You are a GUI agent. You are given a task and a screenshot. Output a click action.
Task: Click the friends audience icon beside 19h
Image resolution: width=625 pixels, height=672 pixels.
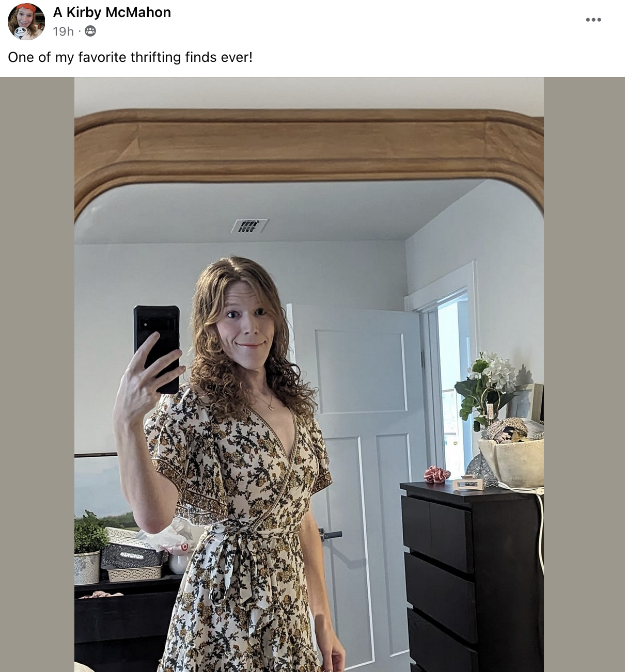pos(90,31)
